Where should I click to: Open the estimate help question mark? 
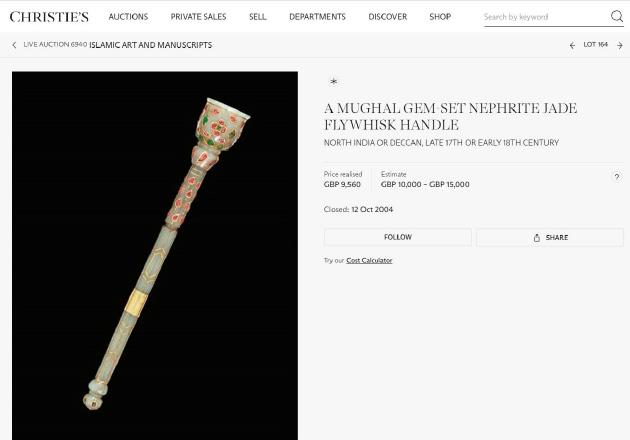(x=617, y=176)
